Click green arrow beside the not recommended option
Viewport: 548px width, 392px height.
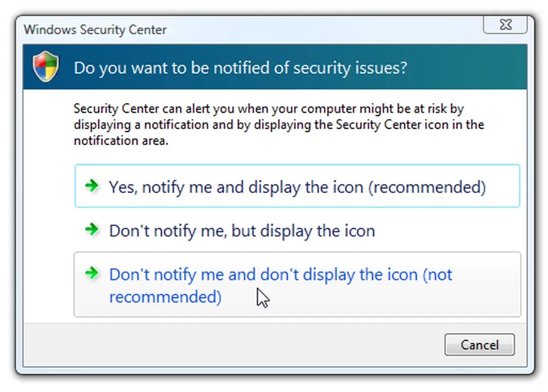click(92, 273)
